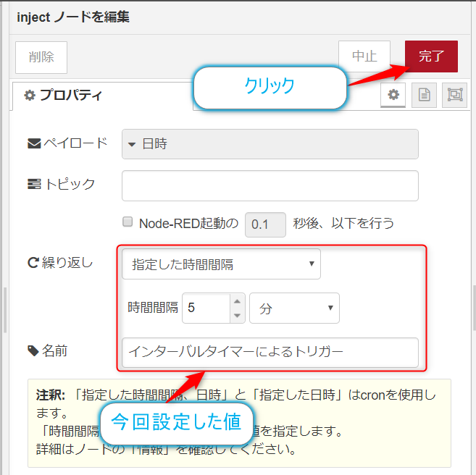Click the 0.1 seconds delay input field

265,224
